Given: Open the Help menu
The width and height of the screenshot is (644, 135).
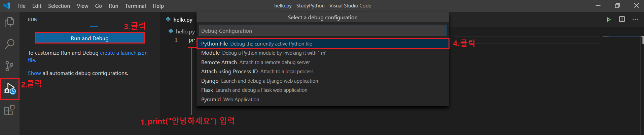Looking at the screenshot, I should coord(158,6).
